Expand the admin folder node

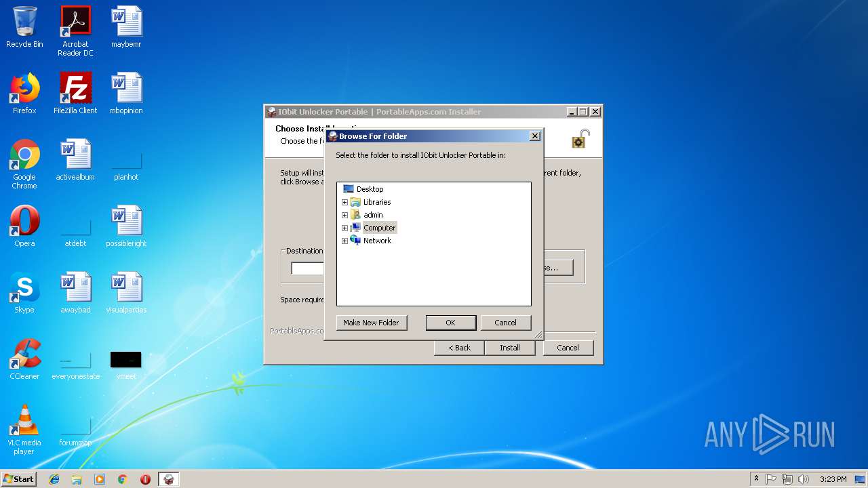click(x=344, y=215)
